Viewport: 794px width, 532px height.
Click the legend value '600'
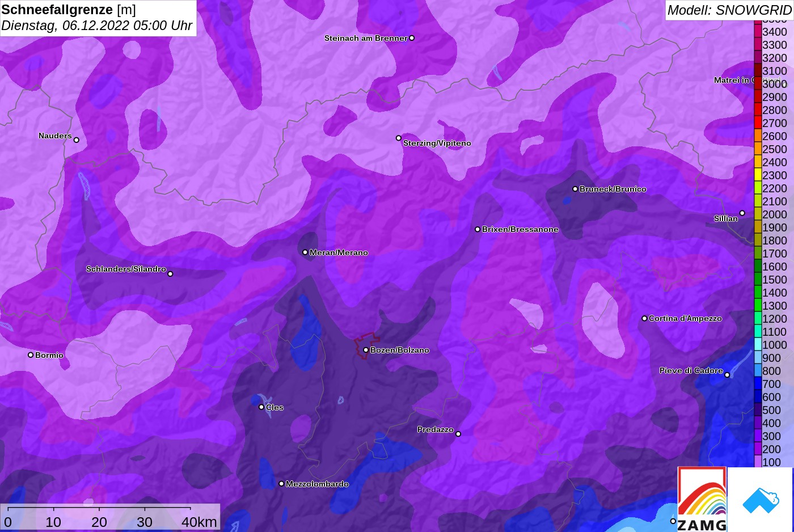(771, 397)
